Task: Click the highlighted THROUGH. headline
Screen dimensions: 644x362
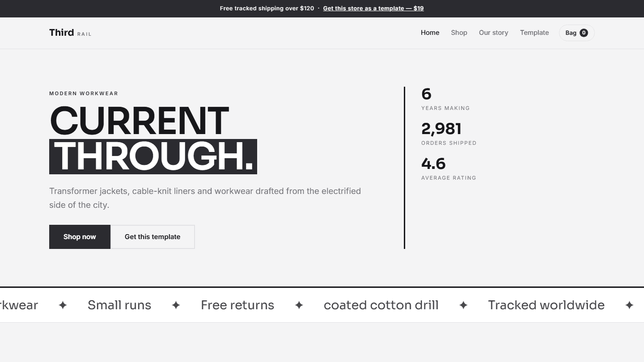Action: tap(153, 156)
